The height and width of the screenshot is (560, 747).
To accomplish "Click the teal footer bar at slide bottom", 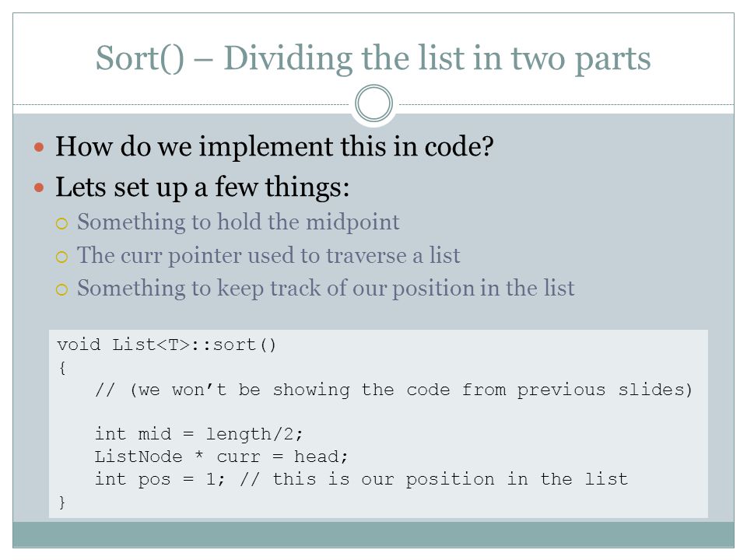I will point(373,534).
